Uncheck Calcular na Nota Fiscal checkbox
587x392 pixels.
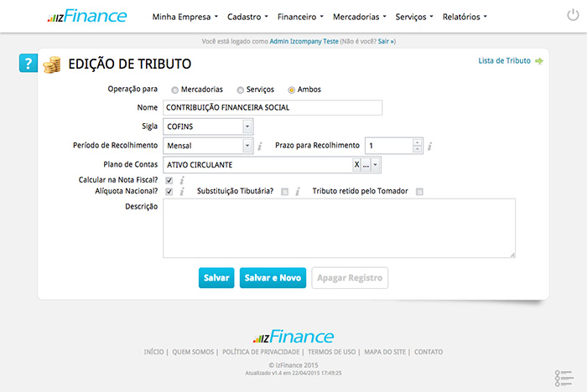coord(169,180)
